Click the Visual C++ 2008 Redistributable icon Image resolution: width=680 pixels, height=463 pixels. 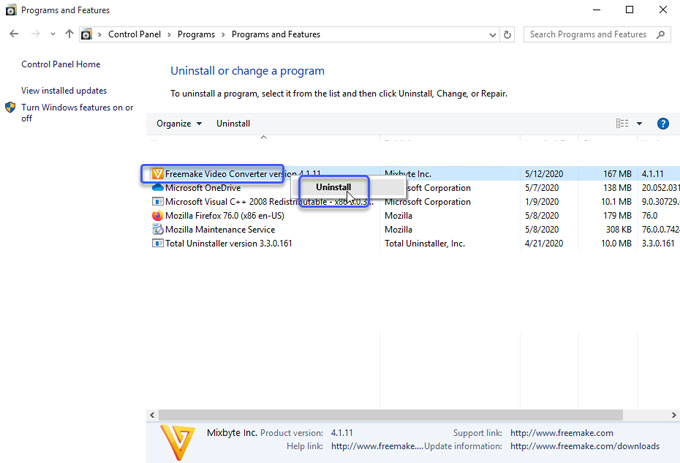(157, 202)
